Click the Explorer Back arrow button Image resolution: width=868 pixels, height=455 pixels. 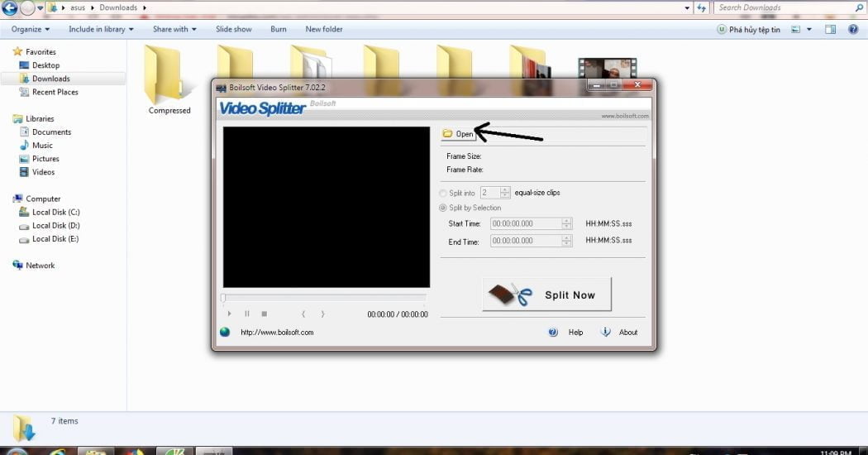9,7
